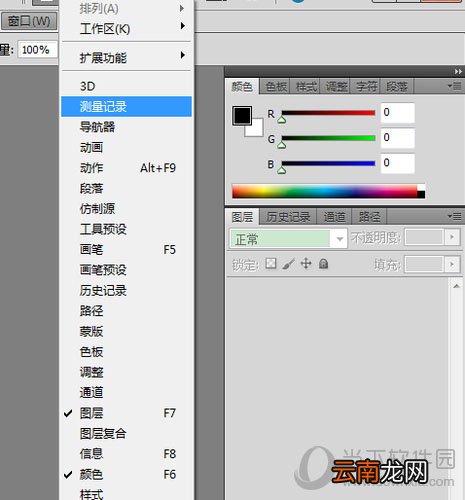Pick a color from spectrum ramp
The width and height of the screenshot is (465, 500).
click(x=325, y=191)
